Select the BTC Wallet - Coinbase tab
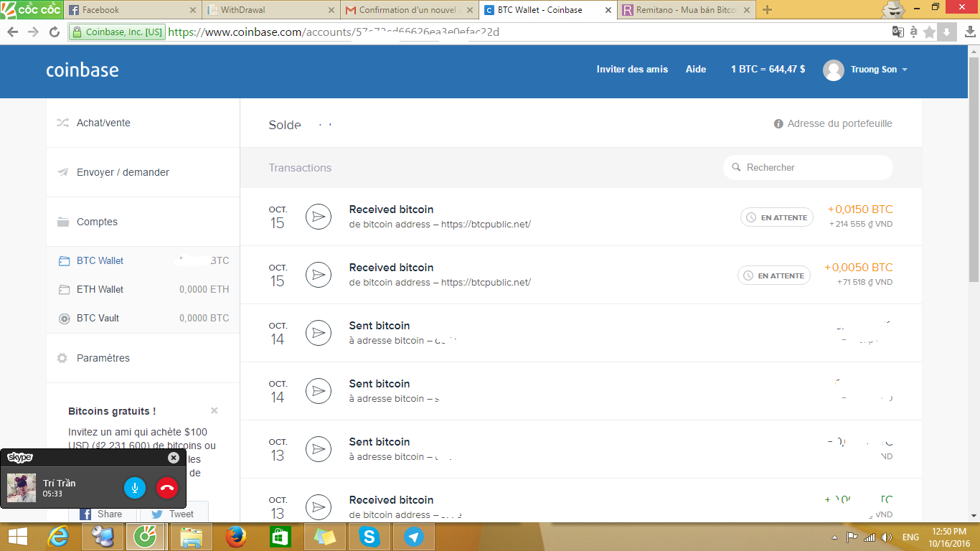This screenshot has height=551, width=980. (x=547, y=10)
